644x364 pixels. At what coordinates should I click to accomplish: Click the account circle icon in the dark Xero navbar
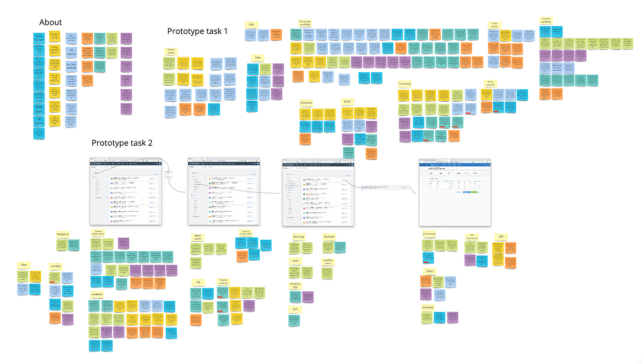point(160,163)
